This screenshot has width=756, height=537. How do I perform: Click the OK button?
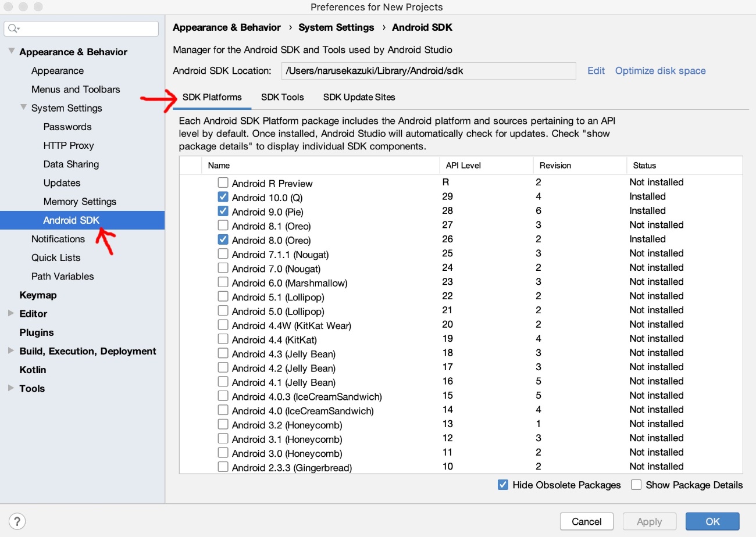[x=712, y=521]
